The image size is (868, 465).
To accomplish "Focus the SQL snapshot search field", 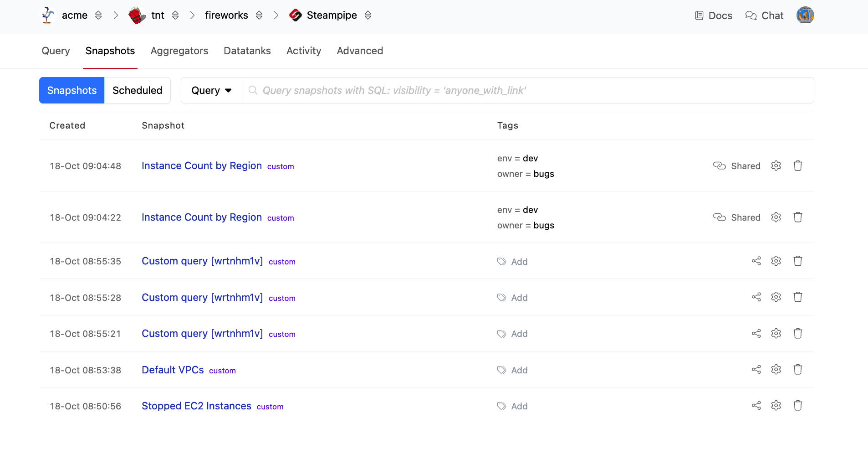I will (528, 91).
